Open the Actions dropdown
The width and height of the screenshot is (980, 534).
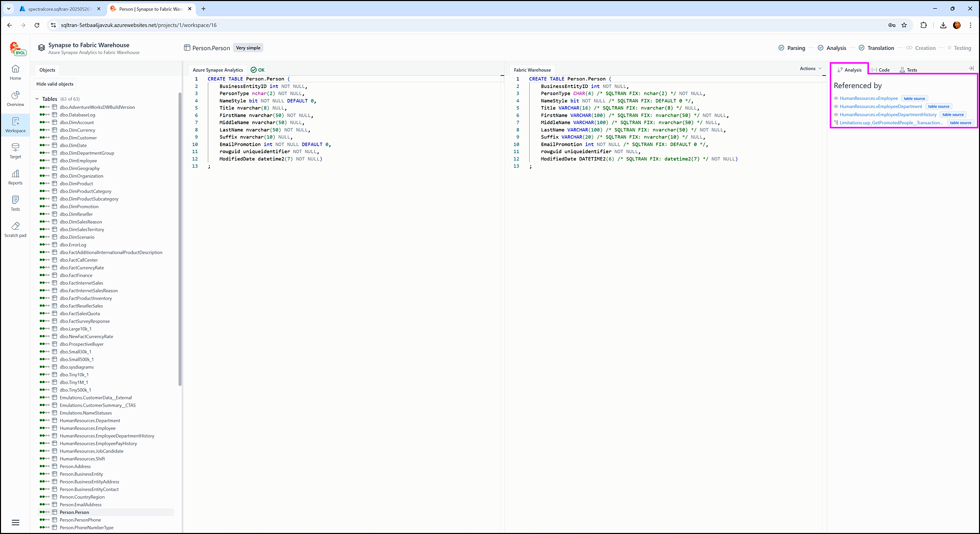(x=810, y=68)
